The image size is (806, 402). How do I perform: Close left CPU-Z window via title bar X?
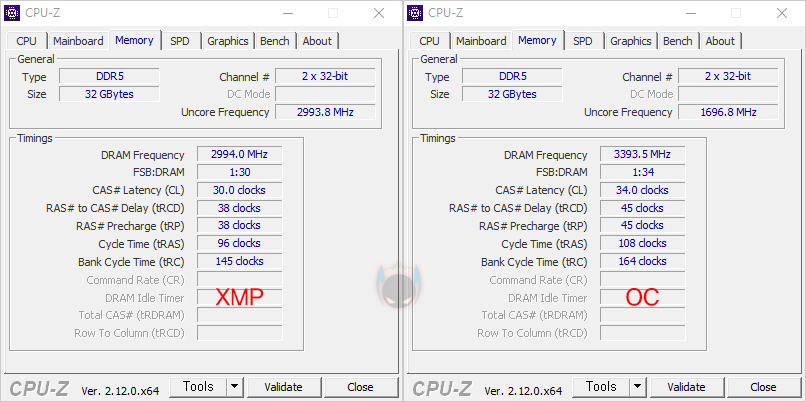(379, 13)
